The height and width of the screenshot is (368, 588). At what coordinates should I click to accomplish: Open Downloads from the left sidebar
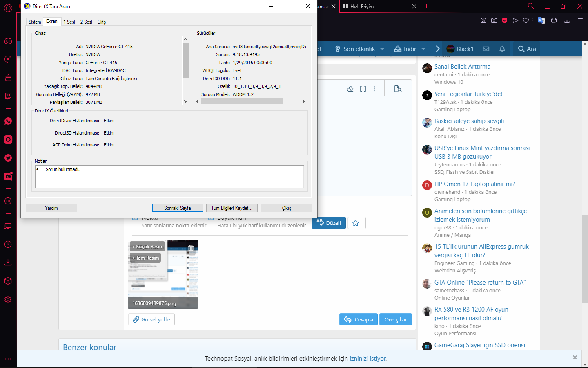click(x=8, y=262)
